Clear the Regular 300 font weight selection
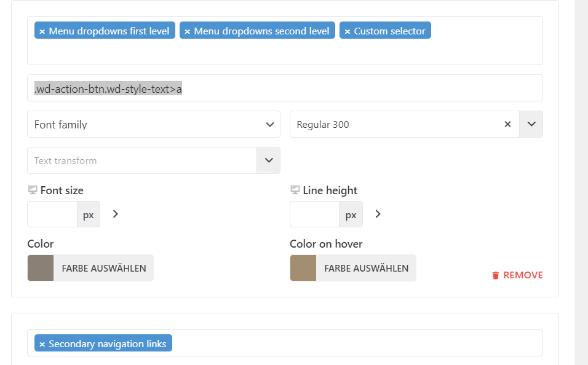588x365 pixels. coord(507,124)
